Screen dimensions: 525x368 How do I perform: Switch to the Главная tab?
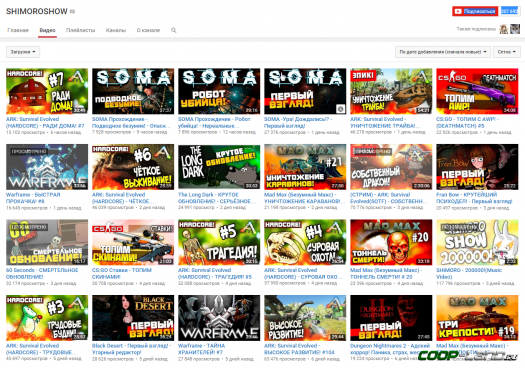(18, 30)
